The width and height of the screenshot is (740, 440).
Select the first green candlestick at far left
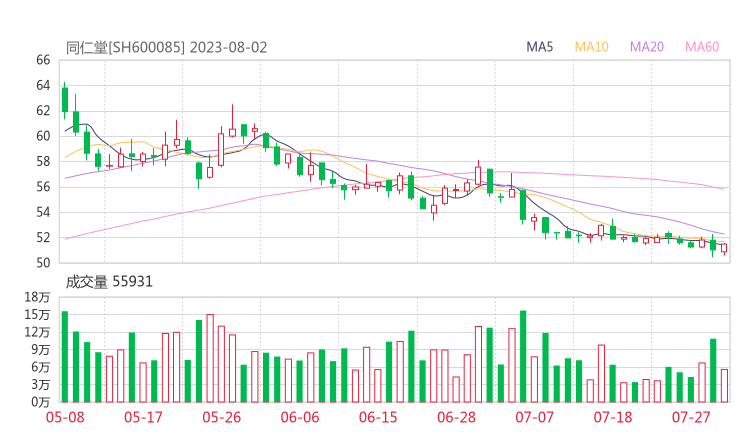pos(64,100)
